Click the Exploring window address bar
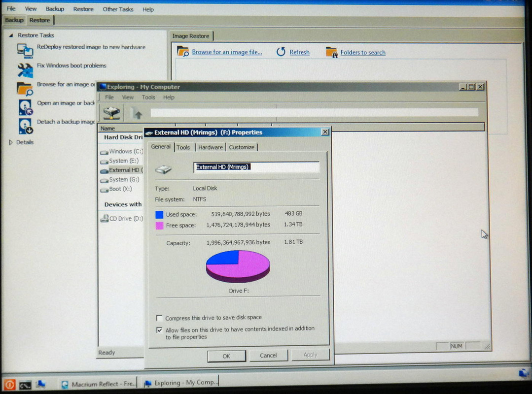 [314, 113]
